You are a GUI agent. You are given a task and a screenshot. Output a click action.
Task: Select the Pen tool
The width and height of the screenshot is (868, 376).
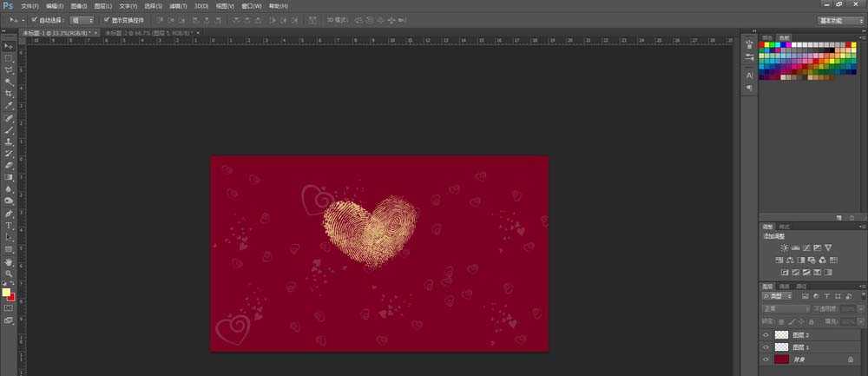coord(9,213)
